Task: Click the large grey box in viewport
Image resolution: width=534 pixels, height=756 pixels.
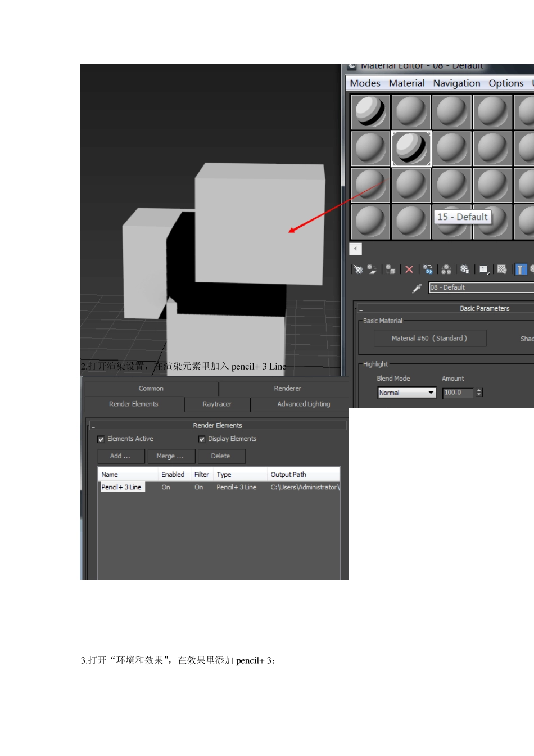Action: 260,224
